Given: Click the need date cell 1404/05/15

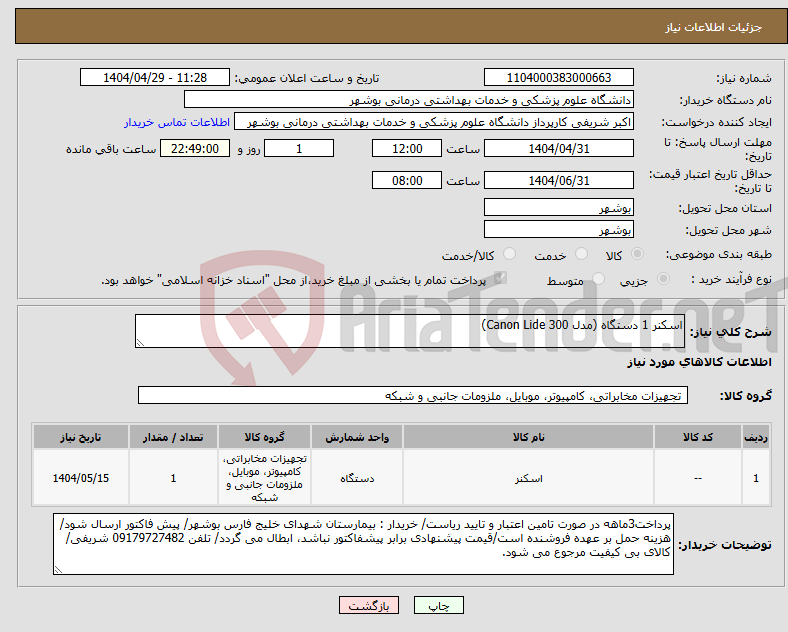Looking at the screenshot, I should [81, 478].
